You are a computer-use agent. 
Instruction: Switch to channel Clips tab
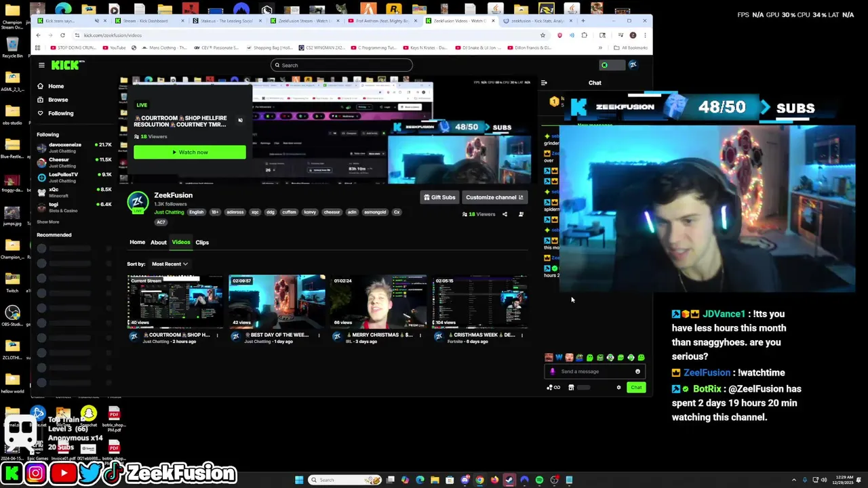pos(202,242)
